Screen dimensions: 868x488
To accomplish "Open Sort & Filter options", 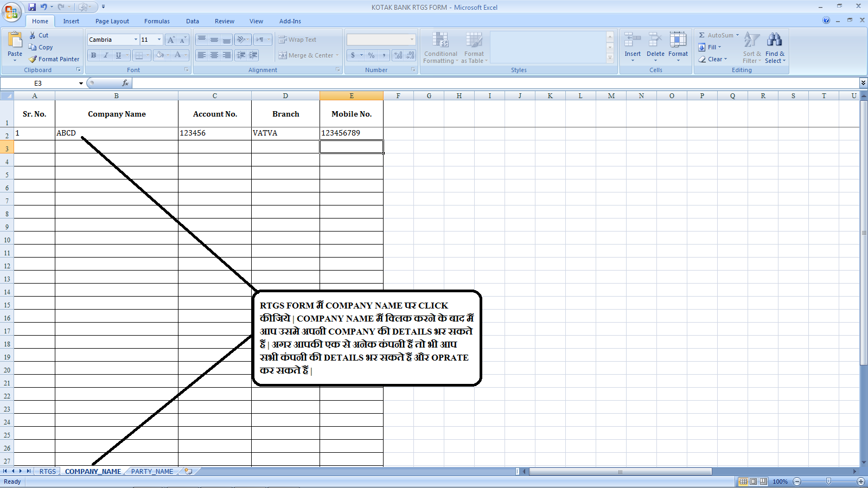I will pos(751,48).
